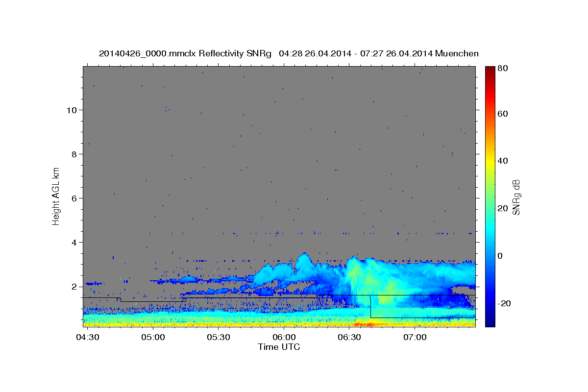
Task: Click the height tick label 10
Action: (x=72, y=110)
